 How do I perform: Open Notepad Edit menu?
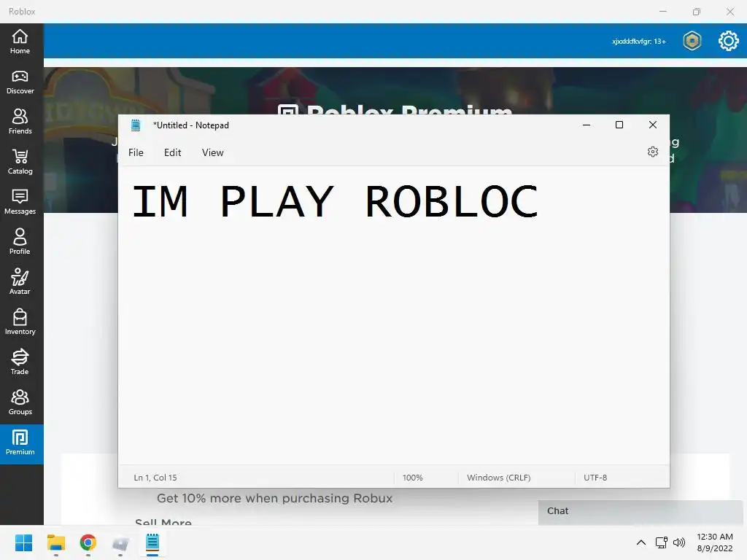tap(172, 152)
